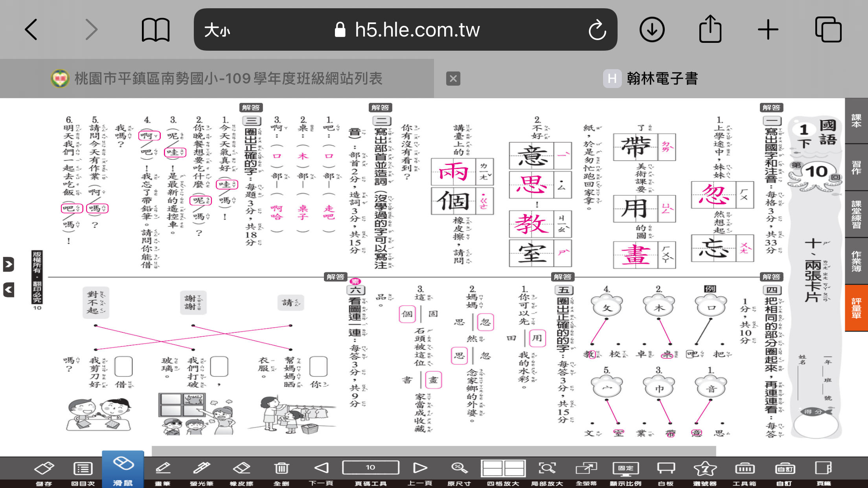Show 解答 for section 五
This screenshot has height=488, width=868.
[563, 277]
